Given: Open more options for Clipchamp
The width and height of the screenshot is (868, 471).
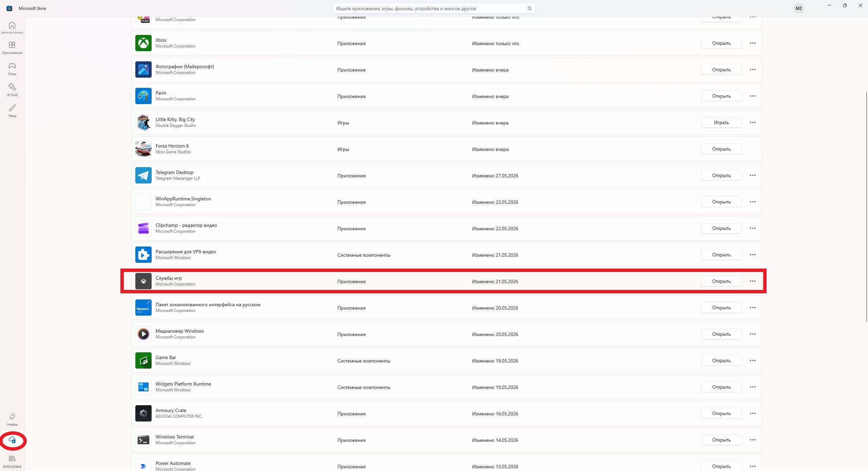Looking at the screenshot, I should (753, 228).
